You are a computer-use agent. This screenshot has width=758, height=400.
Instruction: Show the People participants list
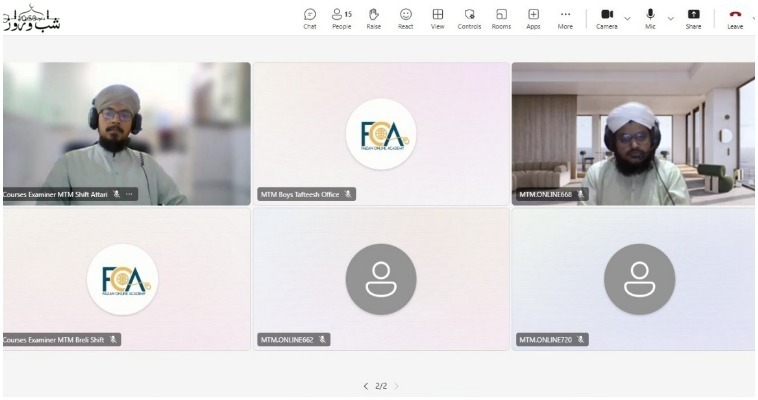tap(341, 18)
